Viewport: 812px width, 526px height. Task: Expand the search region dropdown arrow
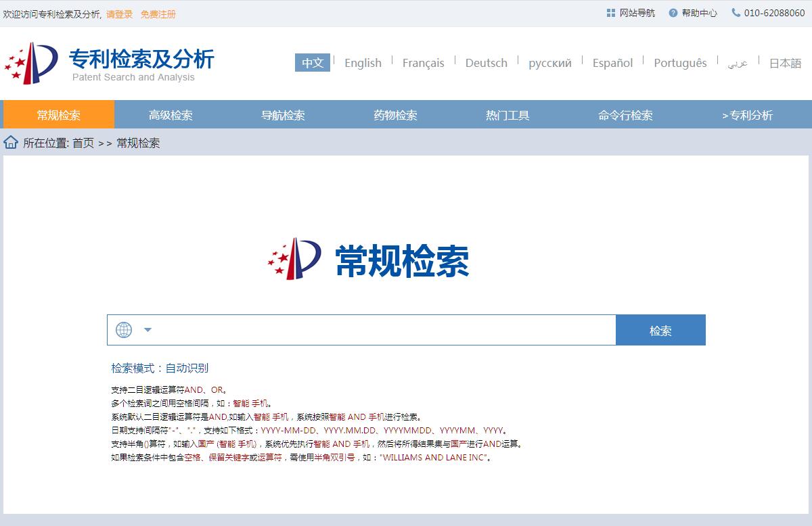[148, 330]
